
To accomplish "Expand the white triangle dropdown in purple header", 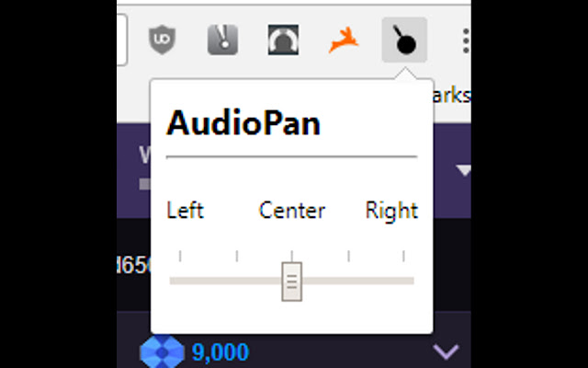I will click(464, 170).
